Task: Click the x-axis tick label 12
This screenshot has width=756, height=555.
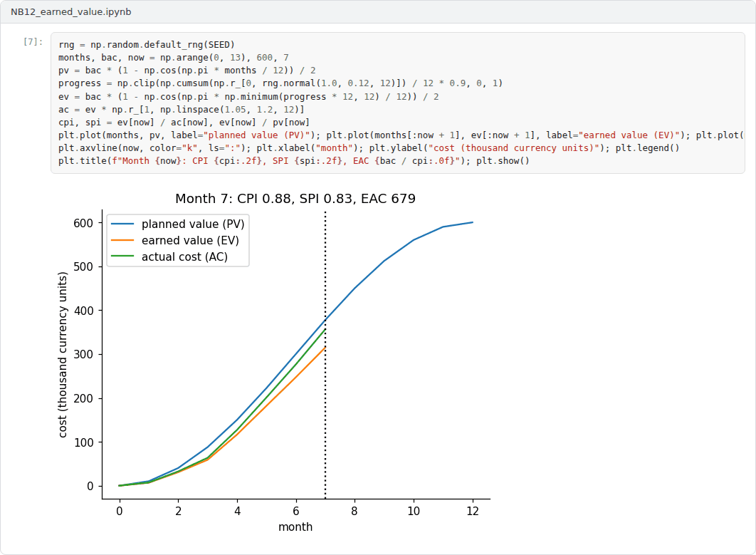Action: coord(473,511)
